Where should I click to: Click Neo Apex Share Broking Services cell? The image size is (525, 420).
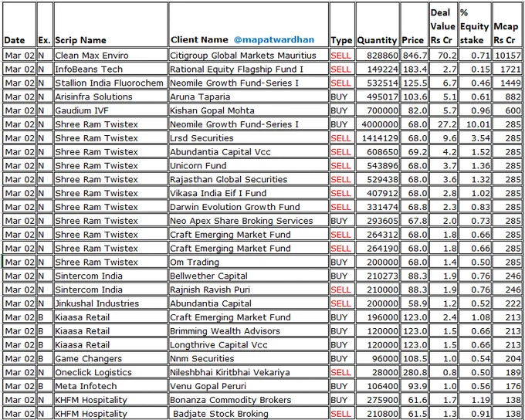tap(249, 221)
